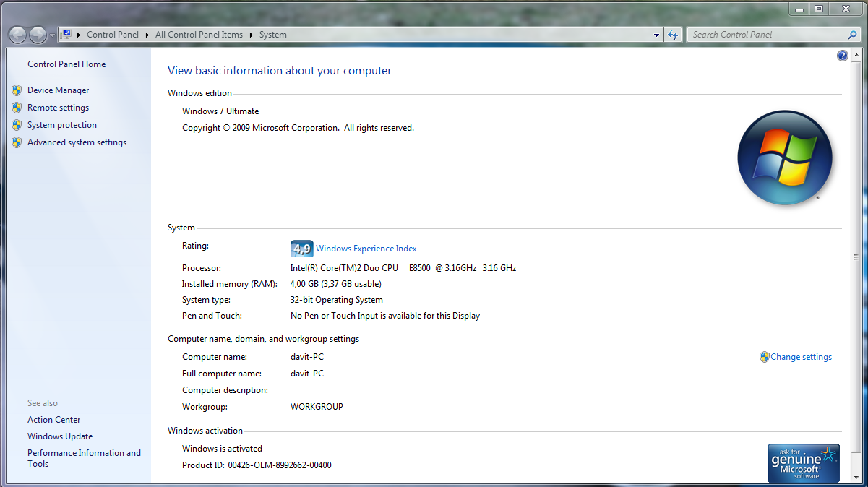
Task: Open Windows Update under See also
Action: (x=60, y=436)
